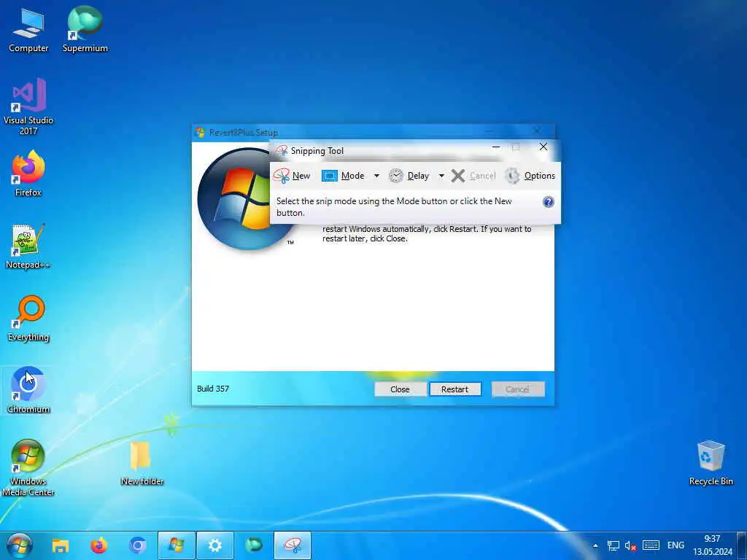Select Windows Media Center desktop shortcut
The width and height of the screenshot is (747, 560).
point(28,467)
